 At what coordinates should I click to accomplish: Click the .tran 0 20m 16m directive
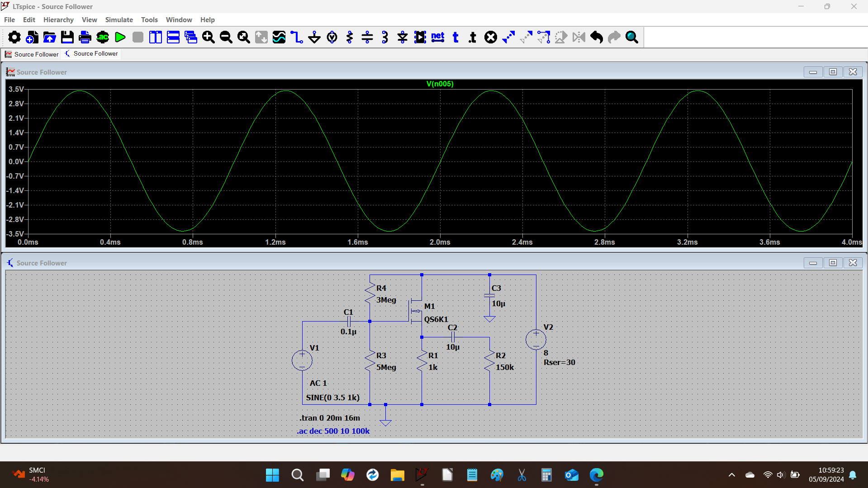[x=330, y=418]
